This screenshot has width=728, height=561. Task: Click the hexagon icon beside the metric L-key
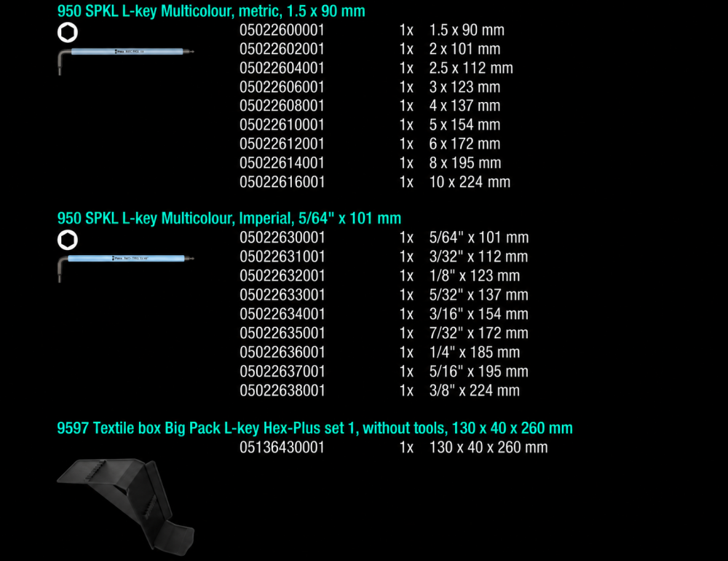pos(68,33)
